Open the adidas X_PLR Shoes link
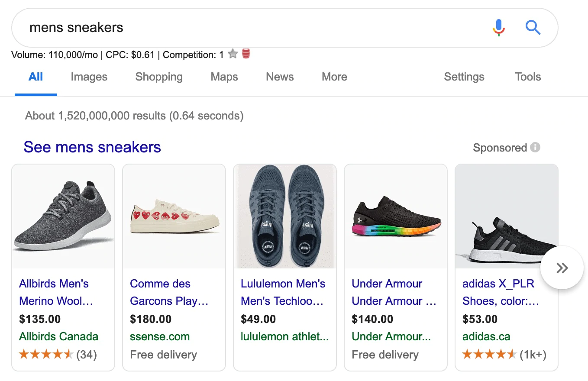The height and width of the screenshot is (381, 588). (x=500, y=292)
